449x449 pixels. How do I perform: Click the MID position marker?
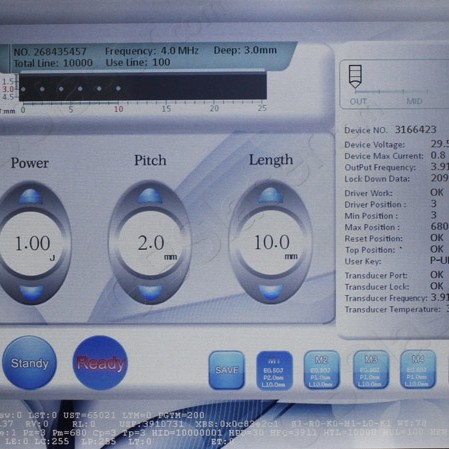click(414, 101)
